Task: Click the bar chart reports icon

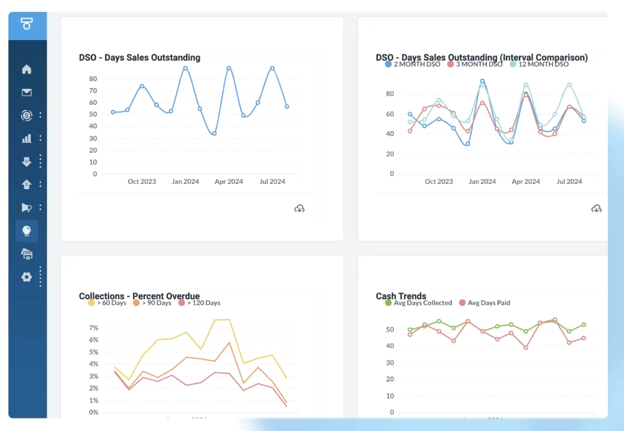Action: [27, 138]
